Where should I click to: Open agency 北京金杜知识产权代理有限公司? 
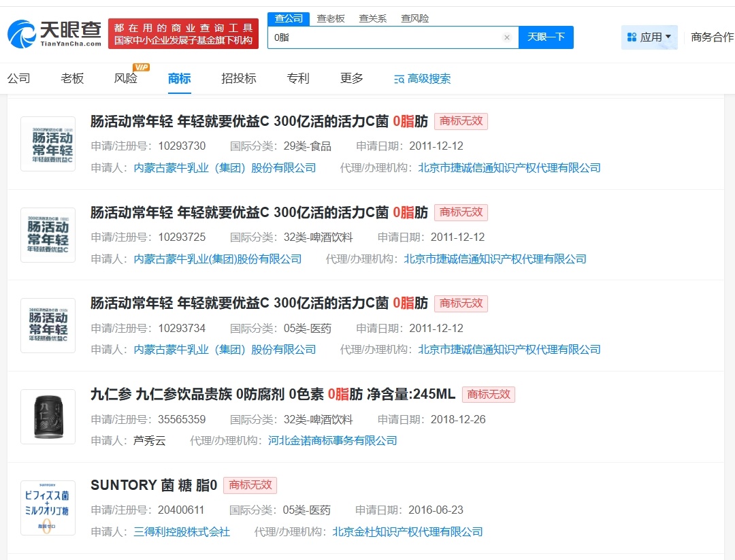click(x=408, y=531)
